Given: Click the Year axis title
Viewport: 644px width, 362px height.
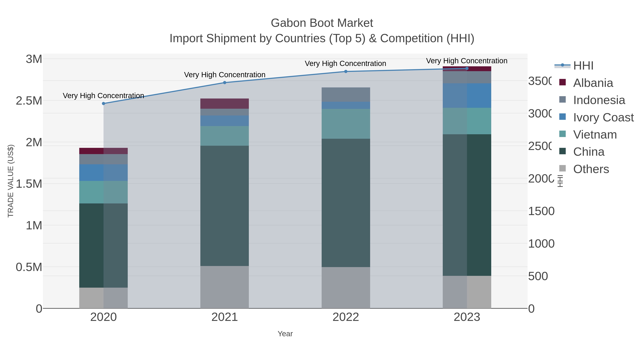Looking at the screenshot, I should 285,334.
